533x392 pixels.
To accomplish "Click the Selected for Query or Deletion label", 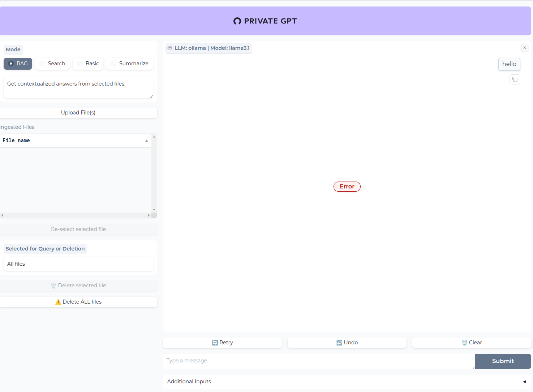I will click(45, 249).
